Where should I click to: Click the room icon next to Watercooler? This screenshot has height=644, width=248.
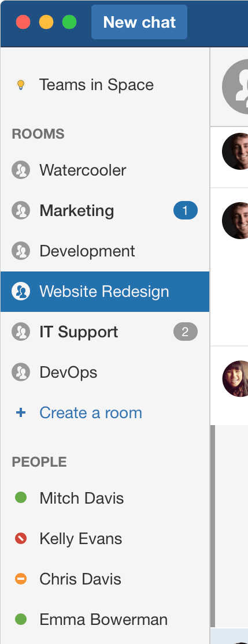(21, 170)
